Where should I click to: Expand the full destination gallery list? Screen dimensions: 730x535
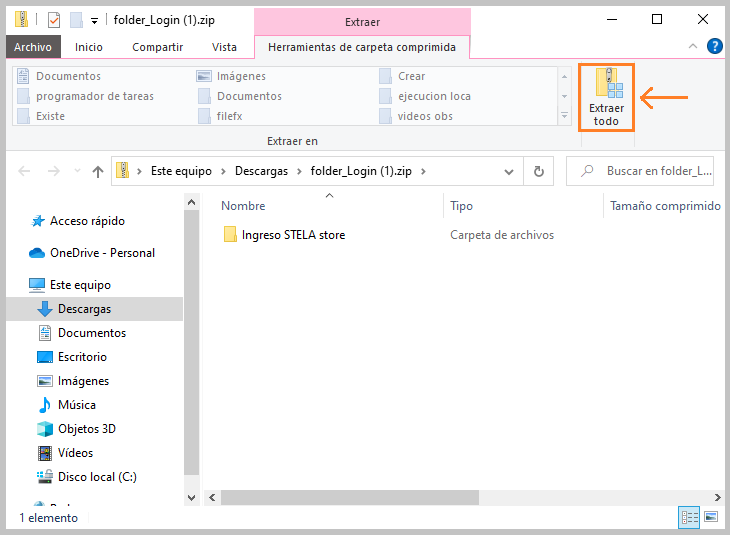564,115
